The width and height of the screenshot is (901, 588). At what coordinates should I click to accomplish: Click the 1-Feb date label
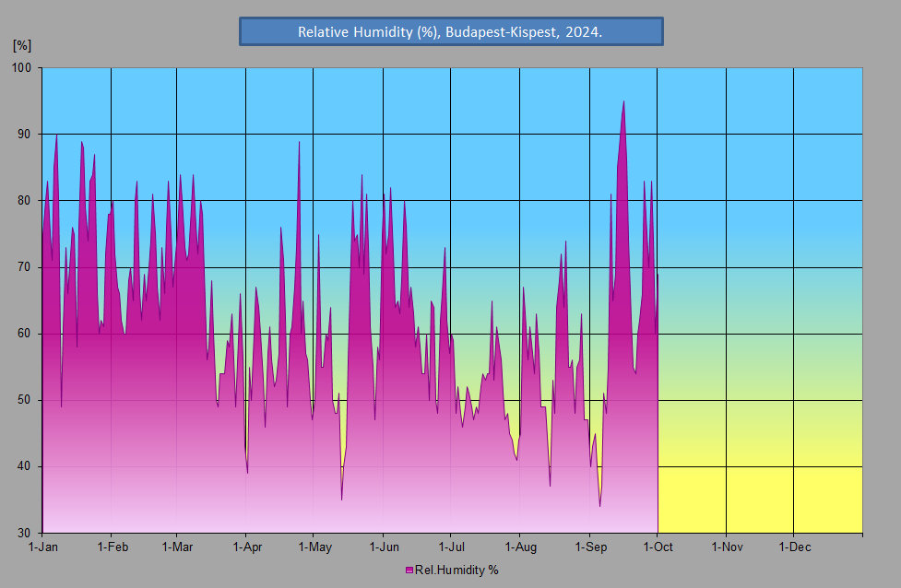[112, 547]
